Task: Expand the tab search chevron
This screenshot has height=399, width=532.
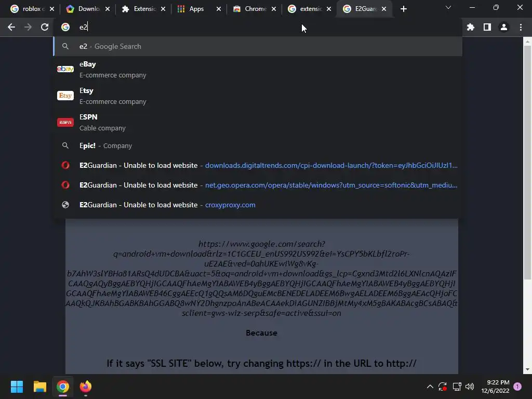Action: 448,7
